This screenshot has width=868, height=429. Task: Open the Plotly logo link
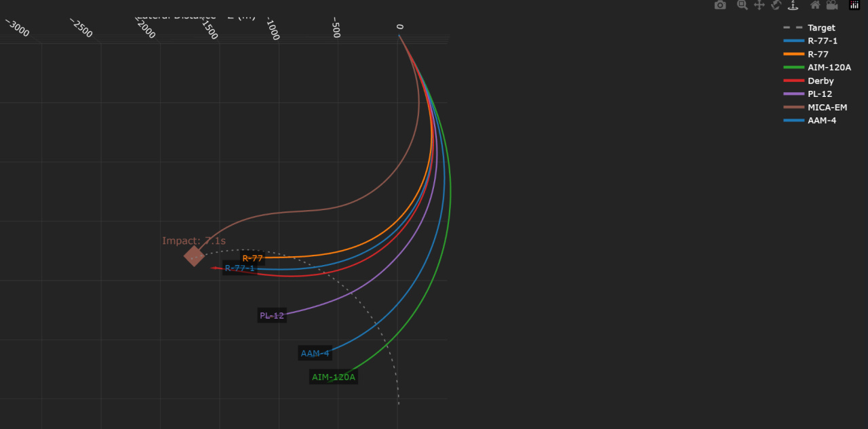tap(854, 5)
